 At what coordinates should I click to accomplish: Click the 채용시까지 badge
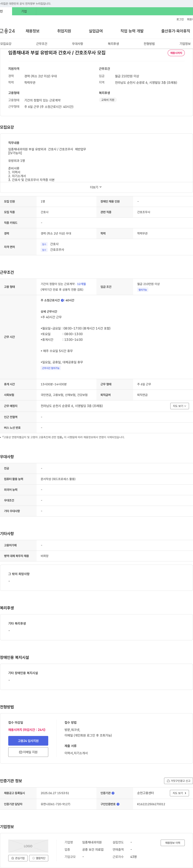[176, 53]
